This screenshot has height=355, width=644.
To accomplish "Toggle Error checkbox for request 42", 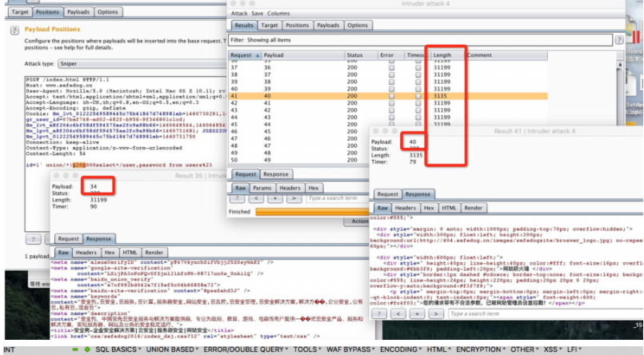I will click(x=391, y=103).
